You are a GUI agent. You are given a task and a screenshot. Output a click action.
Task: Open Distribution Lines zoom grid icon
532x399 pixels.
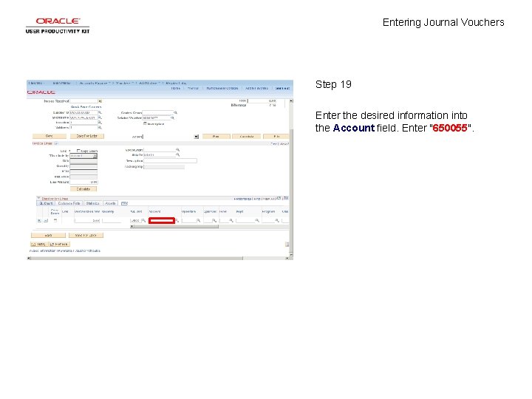click(279, 198)
